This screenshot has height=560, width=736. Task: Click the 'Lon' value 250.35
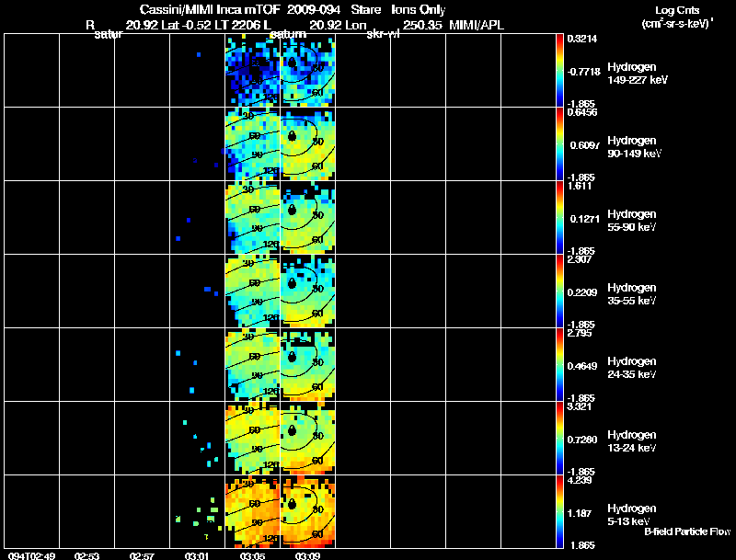(422, 25)
